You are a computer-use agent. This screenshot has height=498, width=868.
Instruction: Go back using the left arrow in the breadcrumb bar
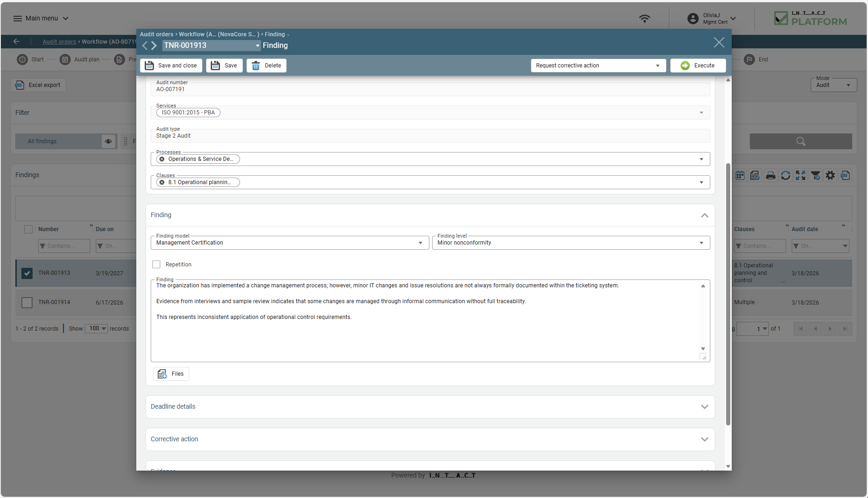click(17, 41)
